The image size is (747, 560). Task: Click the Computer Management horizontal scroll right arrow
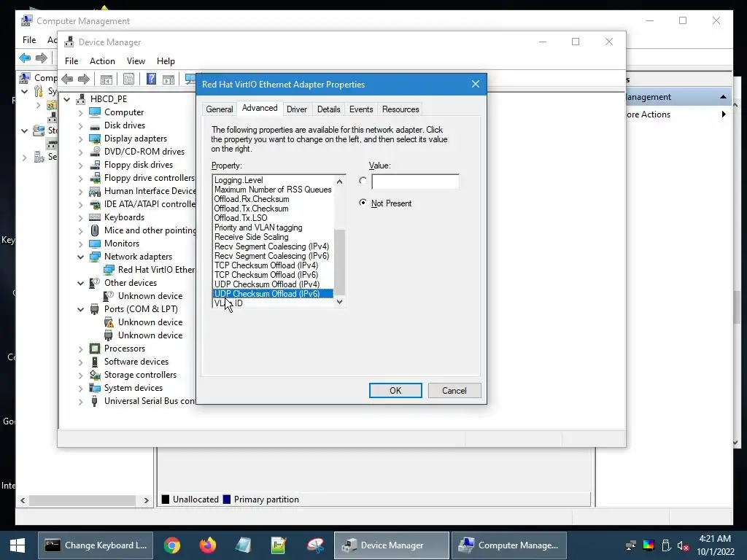coord(146,500)
